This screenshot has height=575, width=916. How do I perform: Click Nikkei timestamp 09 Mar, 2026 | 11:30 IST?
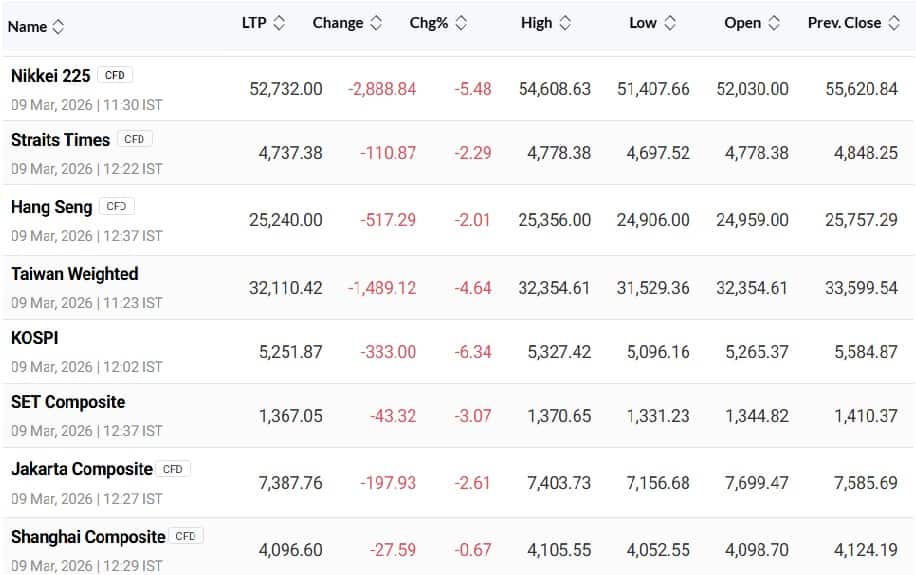[86, 105]
